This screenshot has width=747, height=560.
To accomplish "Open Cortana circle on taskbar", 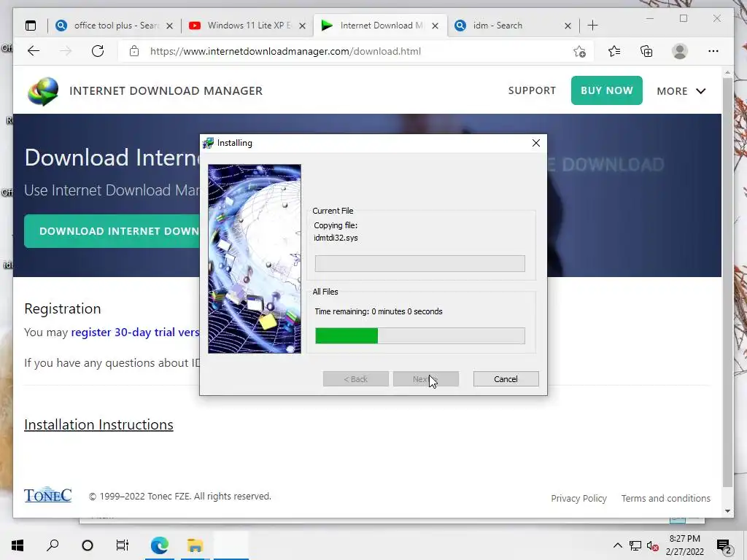I will pyautogui.click(x=88, y=545).
